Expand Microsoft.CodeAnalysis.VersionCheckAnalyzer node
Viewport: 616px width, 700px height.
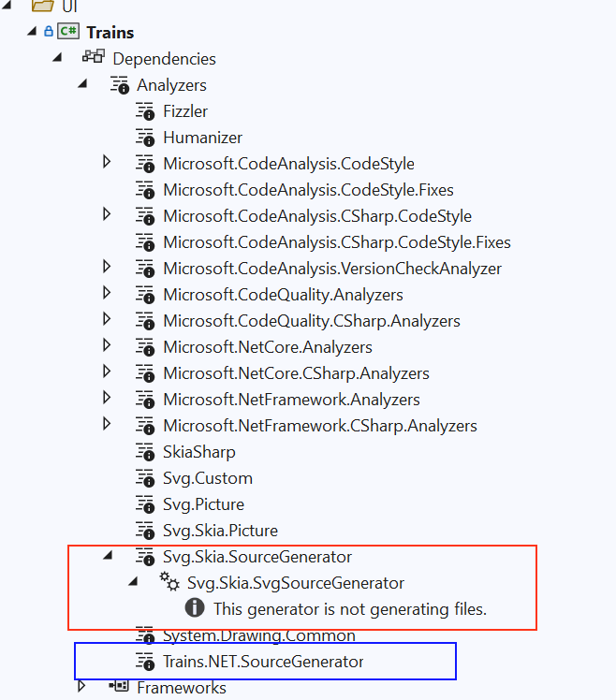pyautogui.click(x=107, y=267)
